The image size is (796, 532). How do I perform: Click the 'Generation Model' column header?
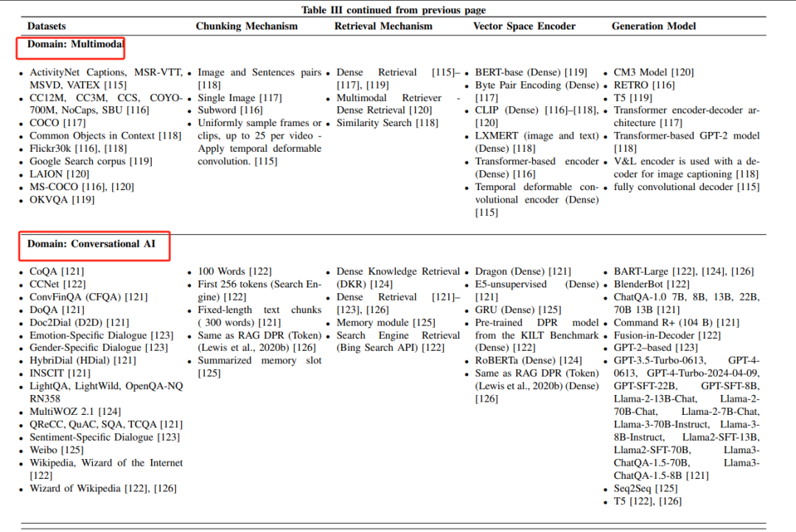(x=653, y=26)
